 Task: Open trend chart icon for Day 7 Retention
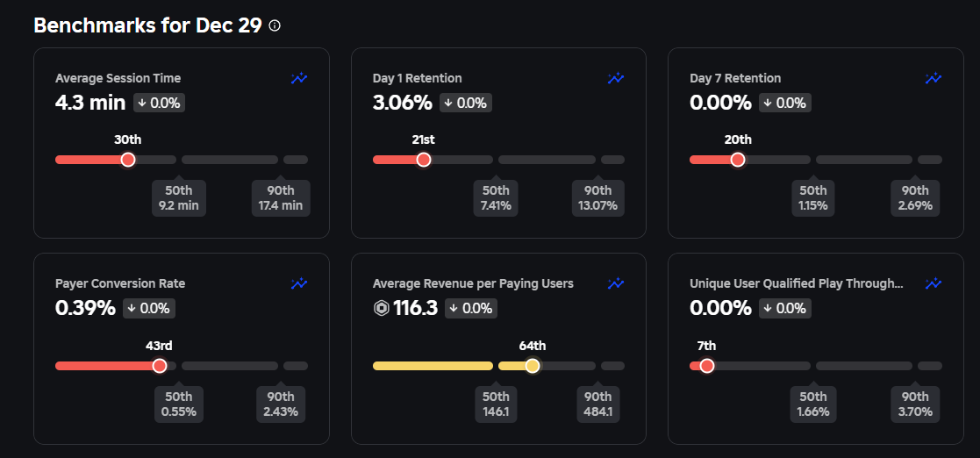(934, 78)
